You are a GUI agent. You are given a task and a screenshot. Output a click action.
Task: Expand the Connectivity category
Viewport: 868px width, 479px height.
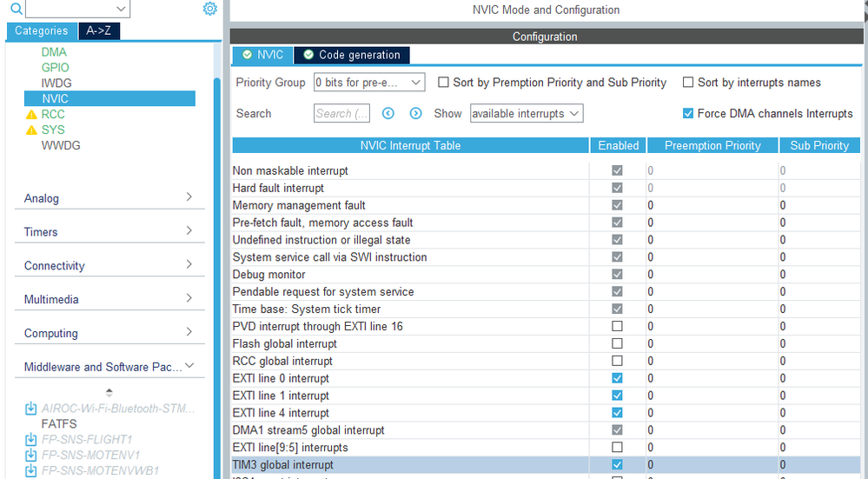[109, 265]
